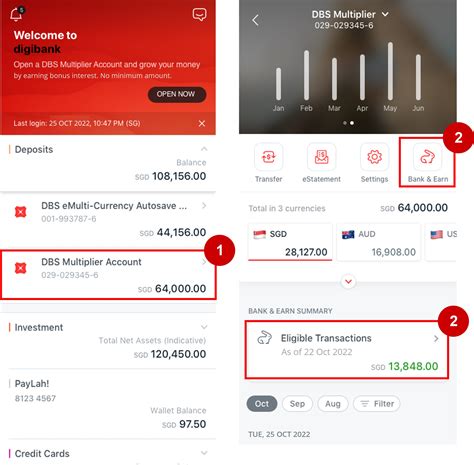Select the Aug month filter
Viewport: 474px width, 465px height.
pyautogui.click(x=333, y=404)
